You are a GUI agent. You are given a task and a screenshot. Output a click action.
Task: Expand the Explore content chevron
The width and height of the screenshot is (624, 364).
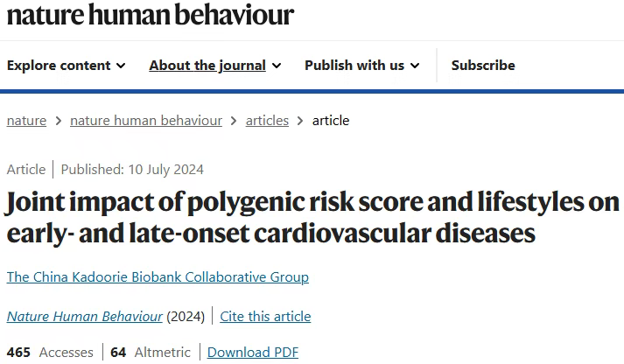121,66
